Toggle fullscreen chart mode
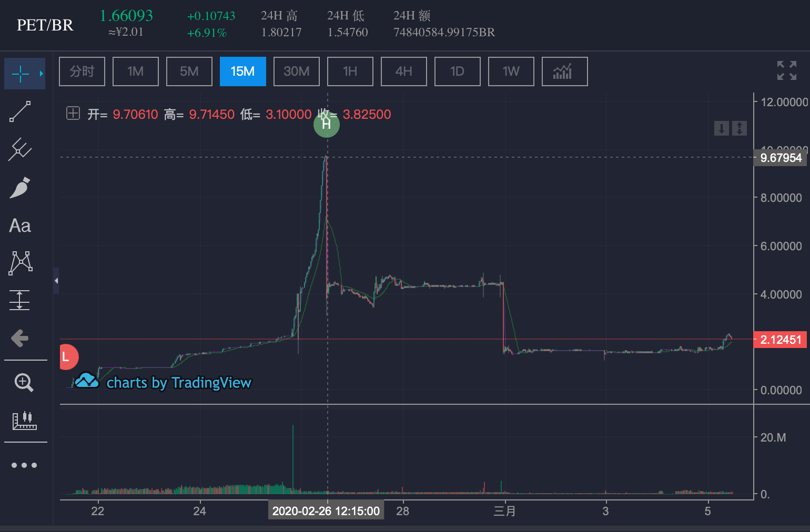Image resolution: width=810 pixels, height=532 pixels. tap(786, 70)
